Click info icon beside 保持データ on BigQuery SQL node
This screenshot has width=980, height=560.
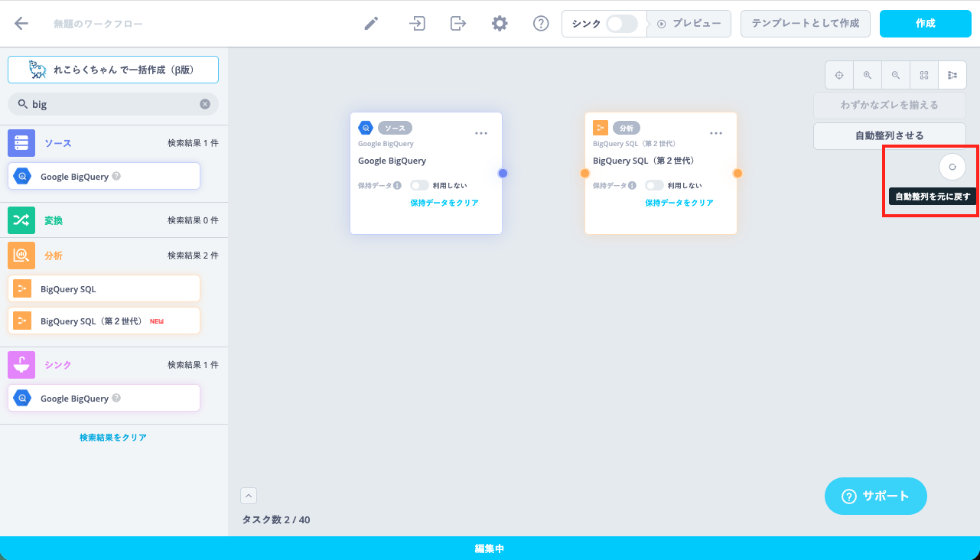(x=633, y=185)
